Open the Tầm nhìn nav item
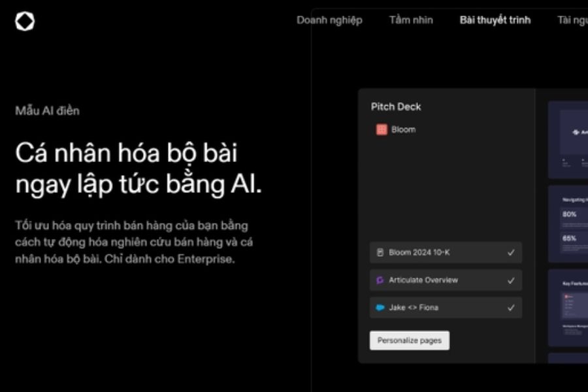The width and height of the screenshot is (588, 392). tap(411, 20)
